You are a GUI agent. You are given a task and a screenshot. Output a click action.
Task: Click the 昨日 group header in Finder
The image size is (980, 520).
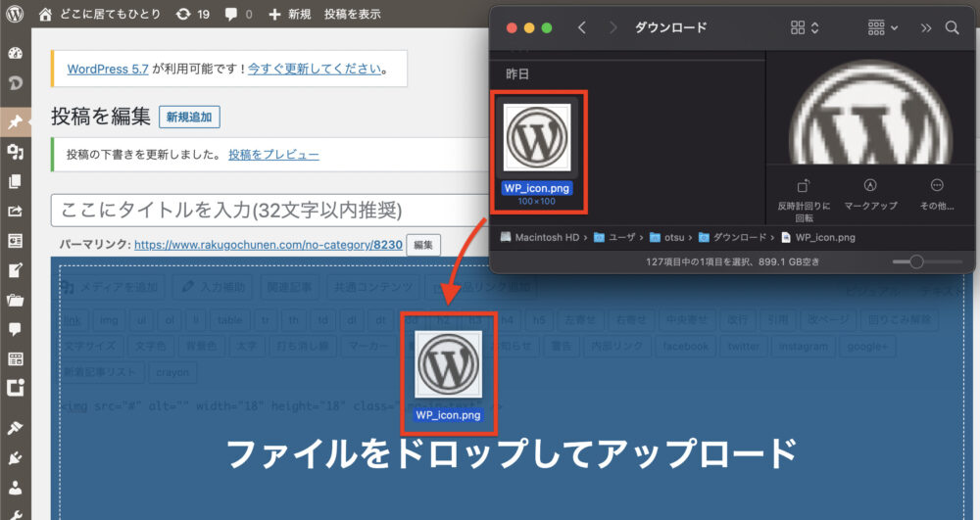coord(516,73)
